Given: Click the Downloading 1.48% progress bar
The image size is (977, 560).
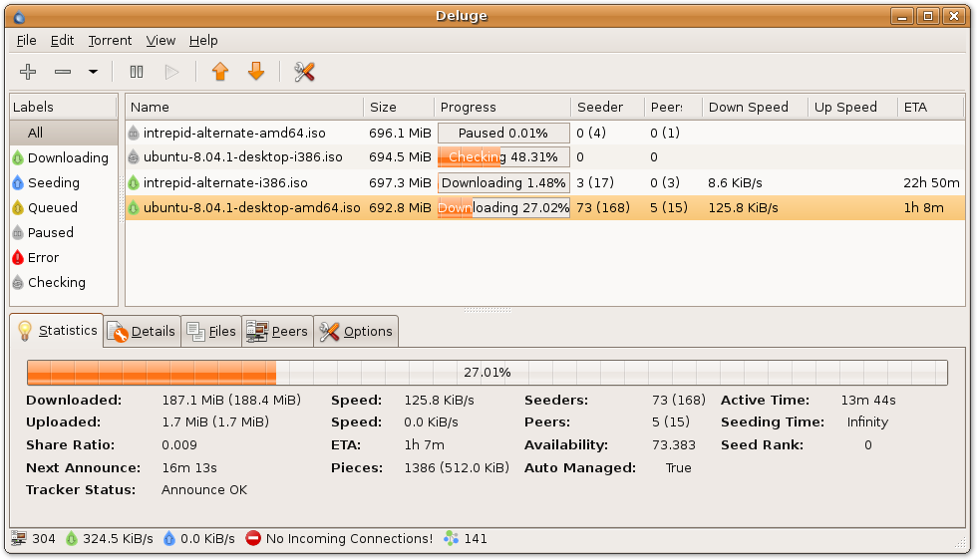Looking at the screenshot, I should (503, 182).
